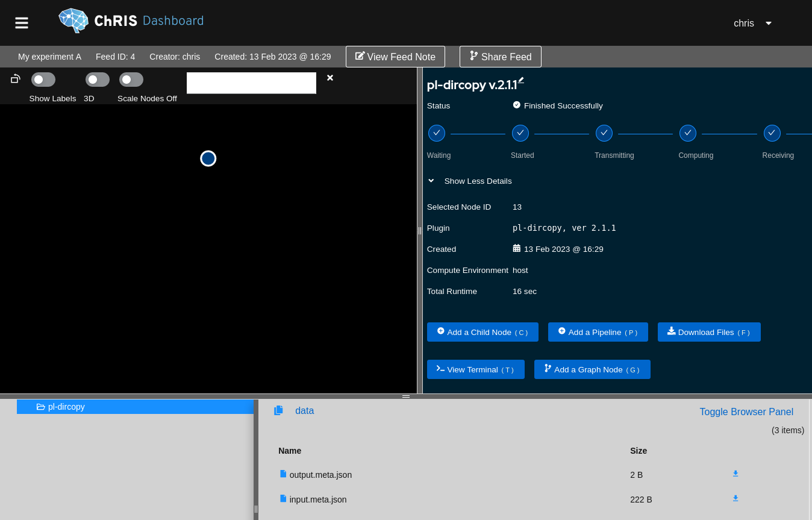Toggle the Scale Nodes switch
The width and height of the screenshot is (812, 520).
pyautogui.click(x=131, y=80)
